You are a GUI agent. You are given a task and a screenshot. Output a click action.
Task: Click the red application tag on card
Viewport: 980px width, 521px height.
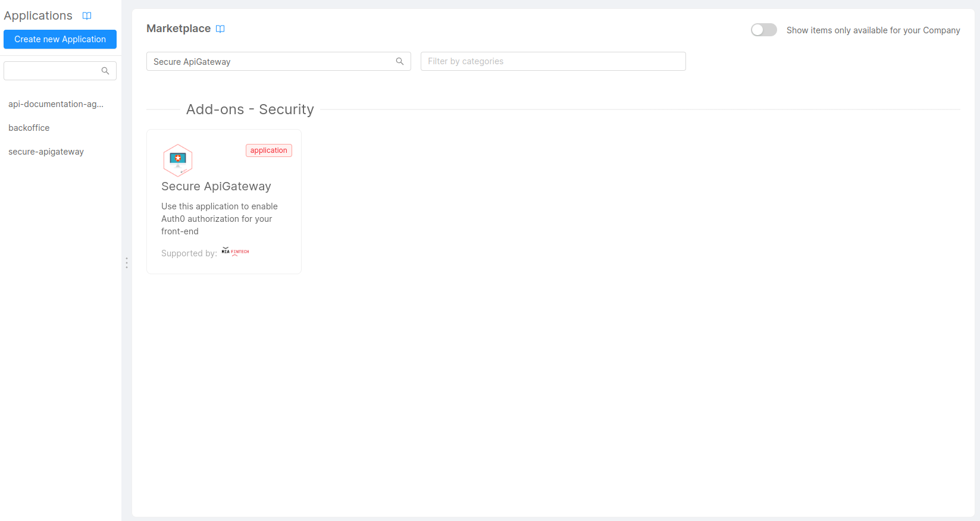pos(269,150)
